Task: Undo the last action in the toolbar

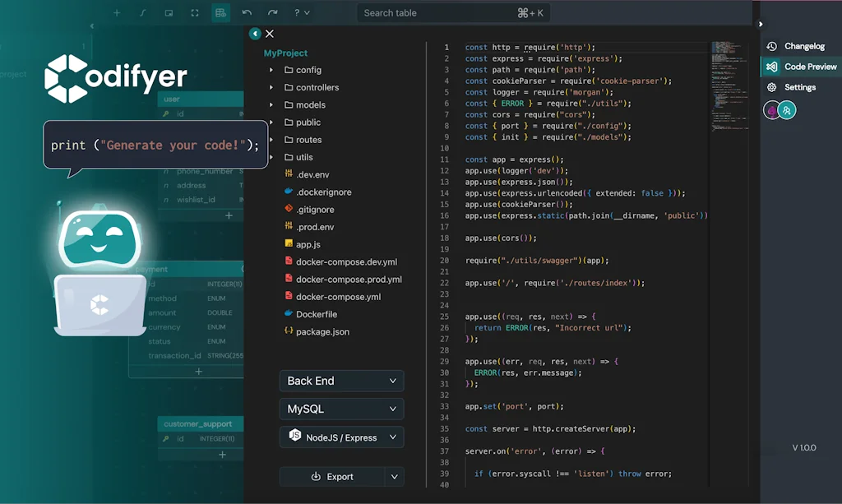Action: (x=247, y=12)
